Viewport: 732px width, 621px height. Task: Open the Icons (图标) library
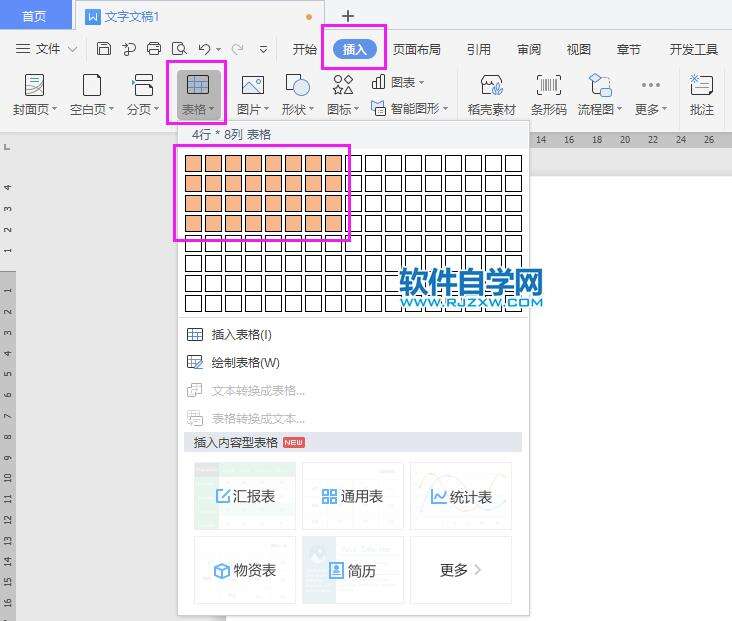(x=343, y=95)
